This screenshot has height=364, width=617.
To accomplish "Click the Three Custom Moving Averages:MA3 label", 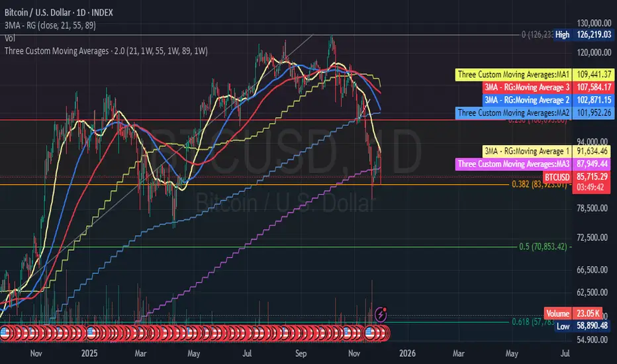I will pyautogui.click(x=514, y=164).
